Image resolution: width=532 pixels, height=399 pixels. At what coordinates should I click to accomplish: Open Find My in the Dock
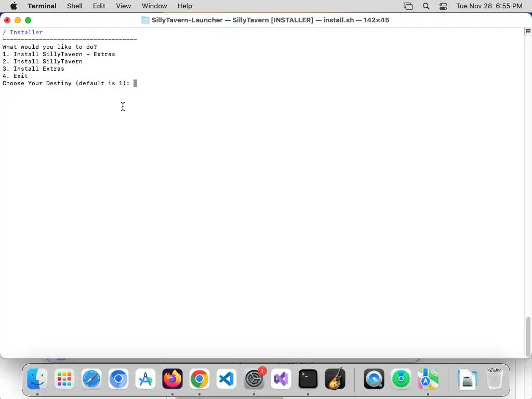coord(401,379)
